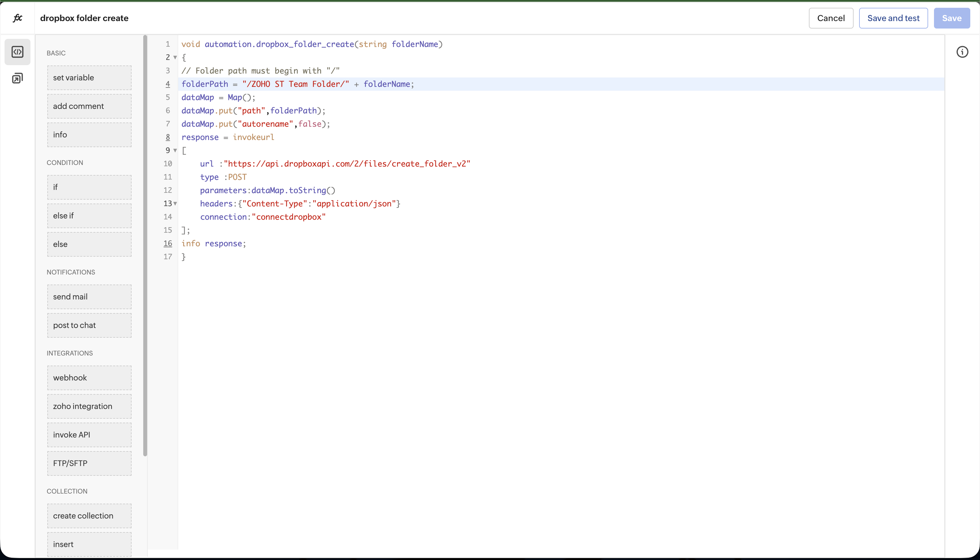Click the fx function icon in header
Viewport: 980px width, 560px height.
click(x=17, y=18)
